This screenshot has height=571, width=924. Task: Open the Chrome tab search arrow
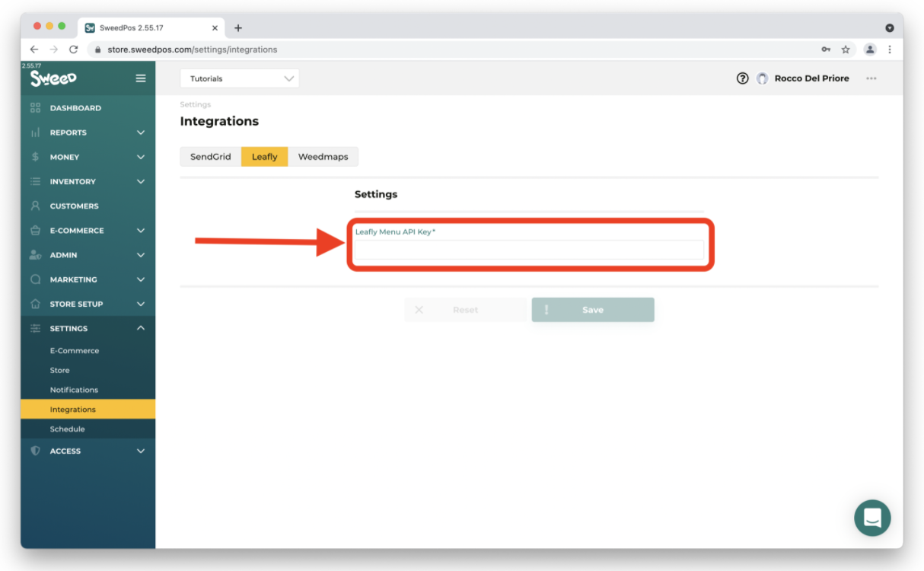click(890, 28)
